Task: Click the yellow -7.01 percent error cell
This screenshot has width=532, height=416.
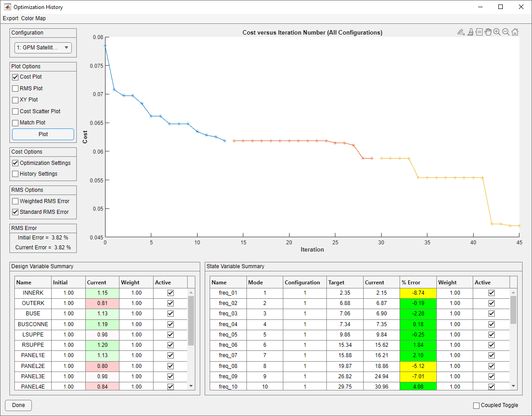Action: click(x=418, y=376)
